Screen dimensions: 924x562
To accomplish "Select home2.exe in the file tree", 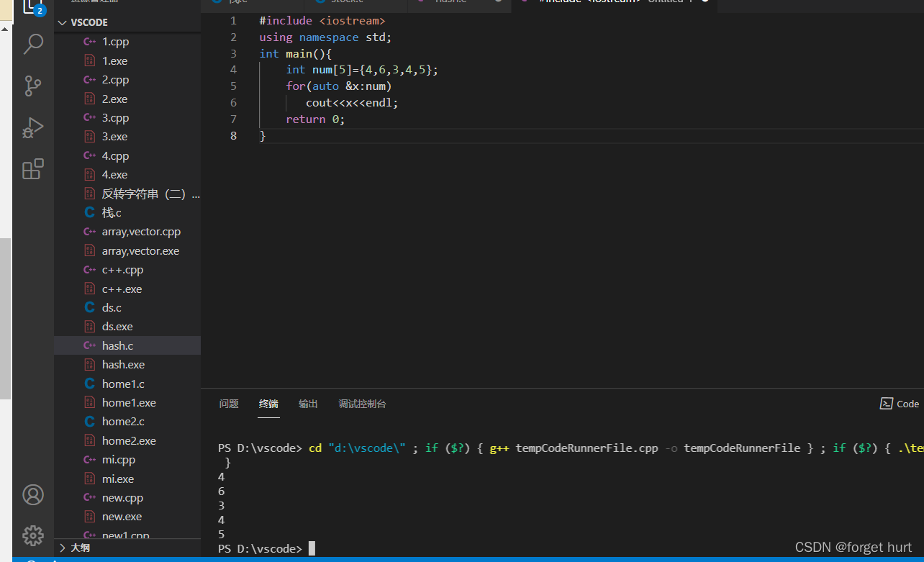I will coord(127,440).
